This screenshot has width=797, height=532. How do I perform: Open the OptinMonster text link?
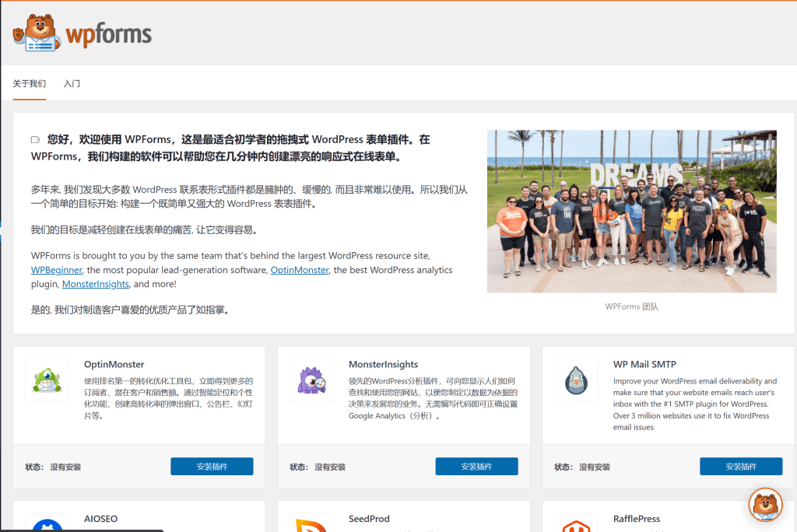[x=300, y=270]
